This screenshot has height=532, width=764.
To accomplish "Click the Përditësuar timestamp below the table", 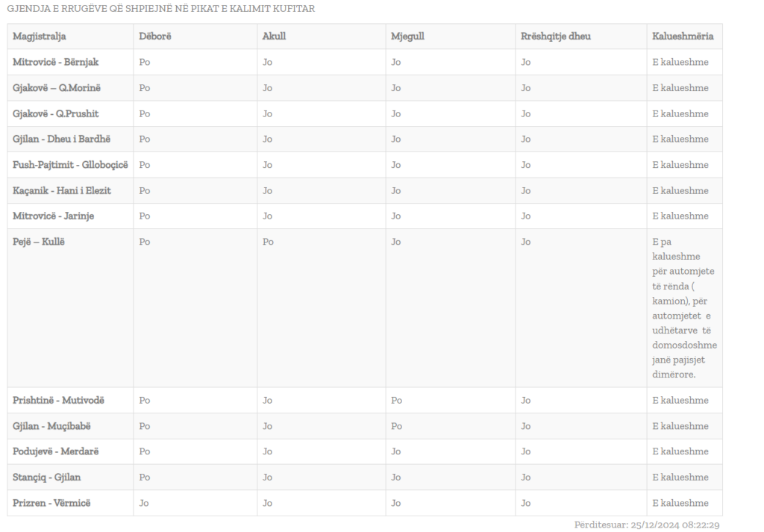I will [647, 525].
